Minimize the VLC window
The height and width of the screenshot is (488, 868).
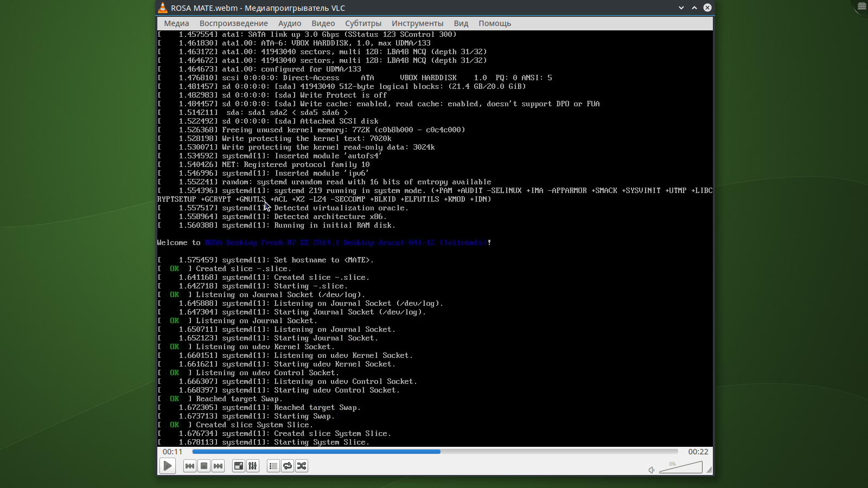click(x=681, y=8)
